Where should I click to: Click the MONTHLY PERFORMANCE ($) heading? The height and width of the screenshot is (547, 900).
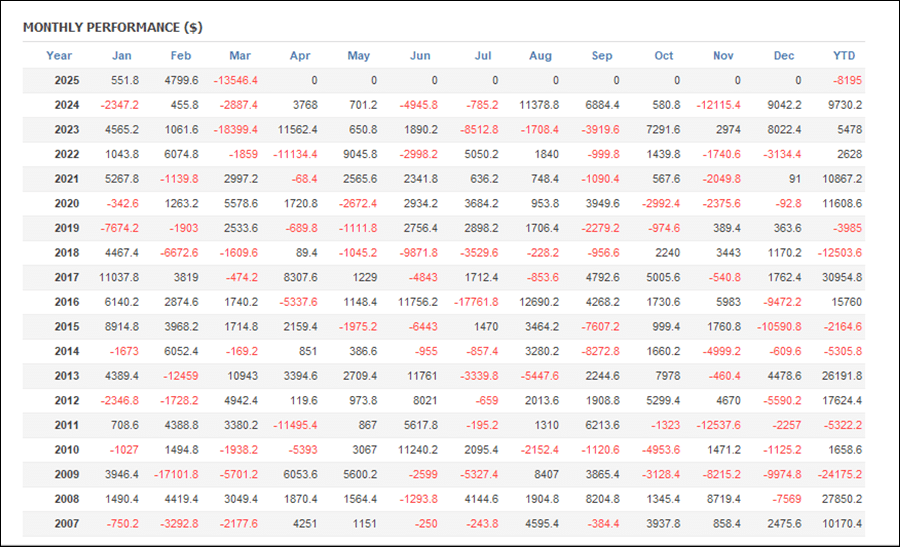tap(112, 28)
